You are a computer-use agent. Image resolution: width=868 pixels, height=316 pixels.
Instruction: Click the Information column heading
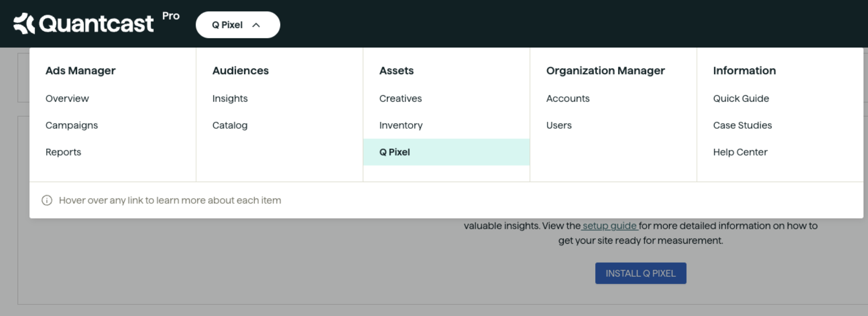pyautogui.click(x=744, y=71)
